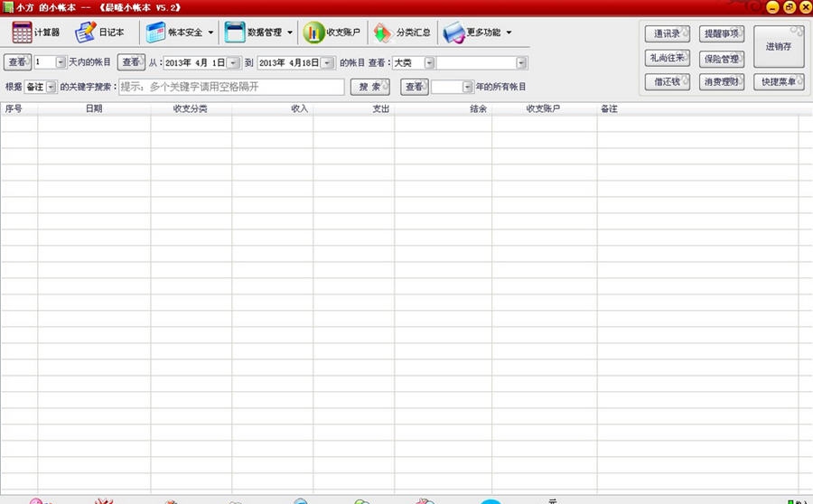Sort by the 序号 column header

19,109
